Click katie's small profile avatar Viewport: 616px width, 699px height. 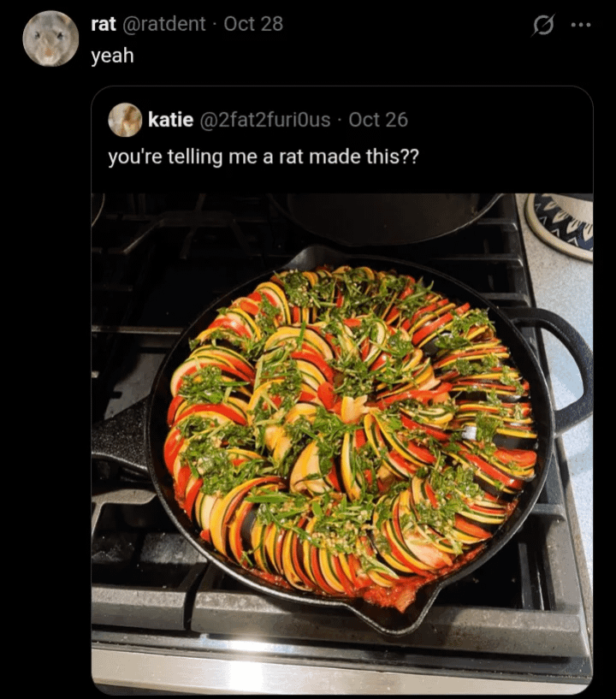(x=125, y=120)
